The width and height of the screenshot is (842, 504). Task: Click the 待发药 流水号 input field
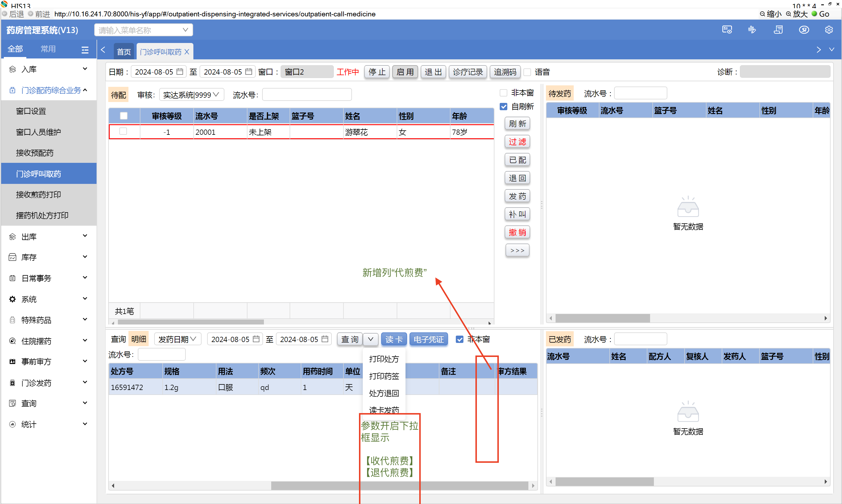(x=640, y=93)
